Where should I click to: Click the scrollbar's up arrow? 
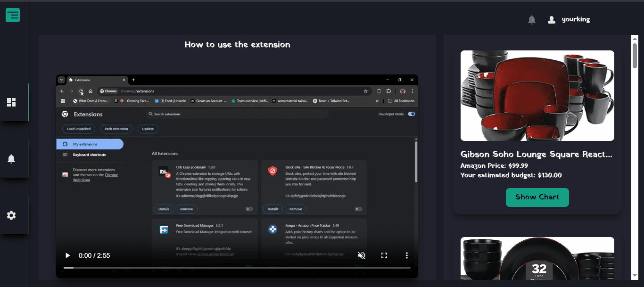[635, 39]
